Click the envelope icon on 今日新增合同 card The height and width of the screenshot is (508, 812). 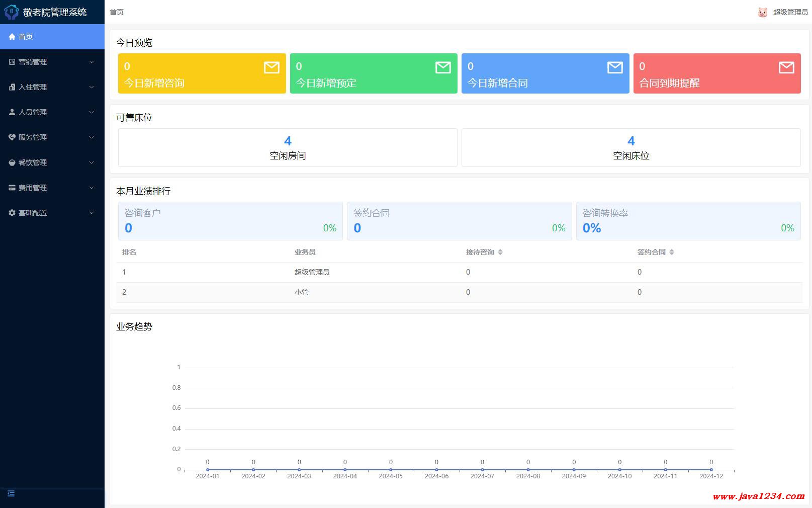click(615, 67)
